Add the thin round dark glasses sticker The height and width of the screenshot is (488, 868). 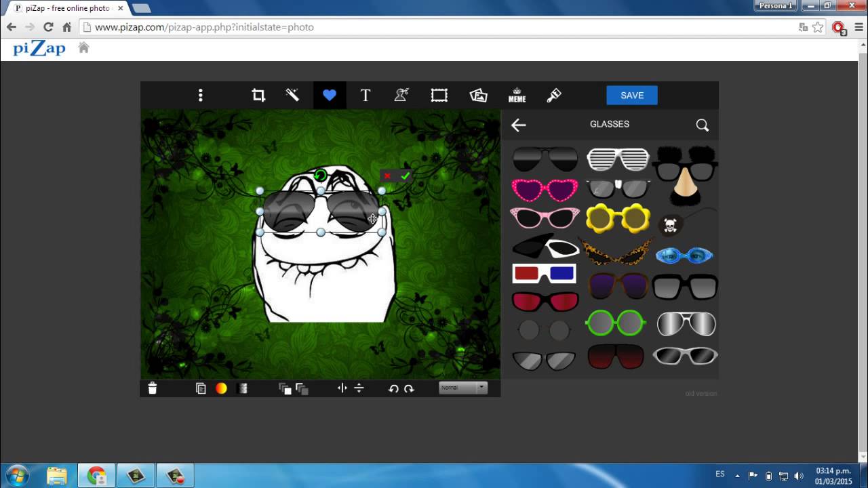(544, 330)
